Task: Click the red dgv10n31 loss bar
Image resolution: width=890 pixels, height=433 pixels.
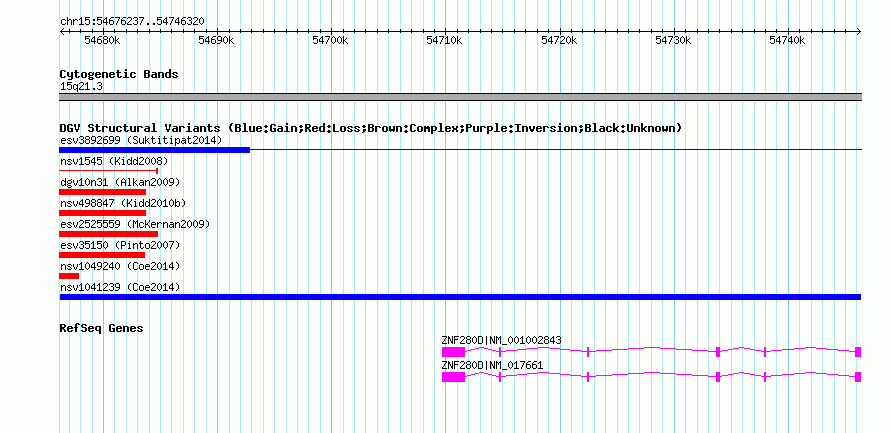Action: [x=102, y=192]
